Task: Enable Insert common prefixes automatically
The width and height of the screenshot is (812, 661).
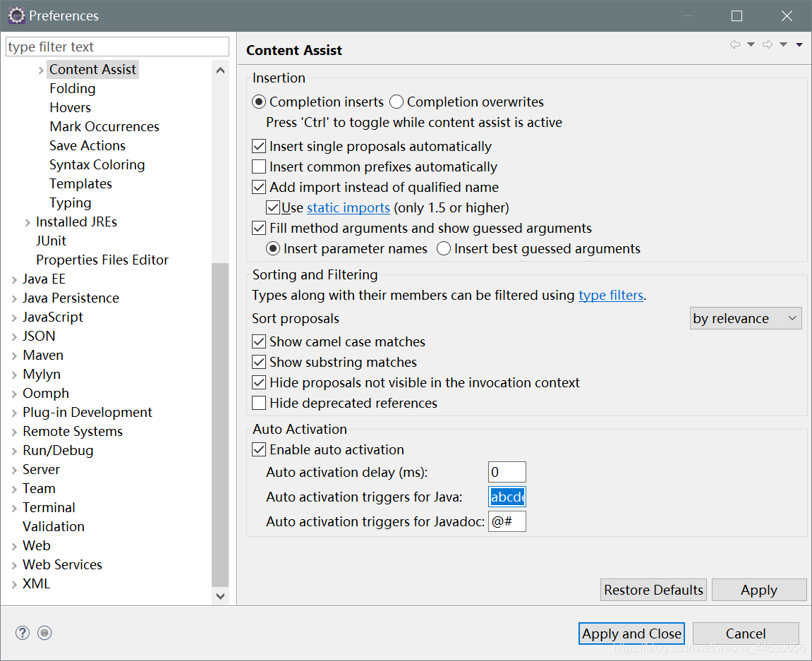Action: [259, 167]
